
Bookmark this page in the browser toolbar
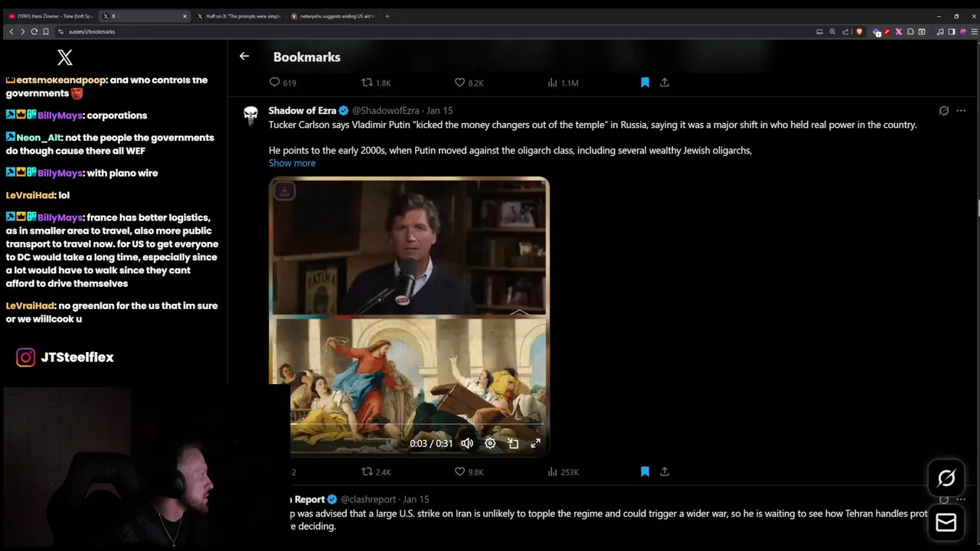click(x=46, y=31)
